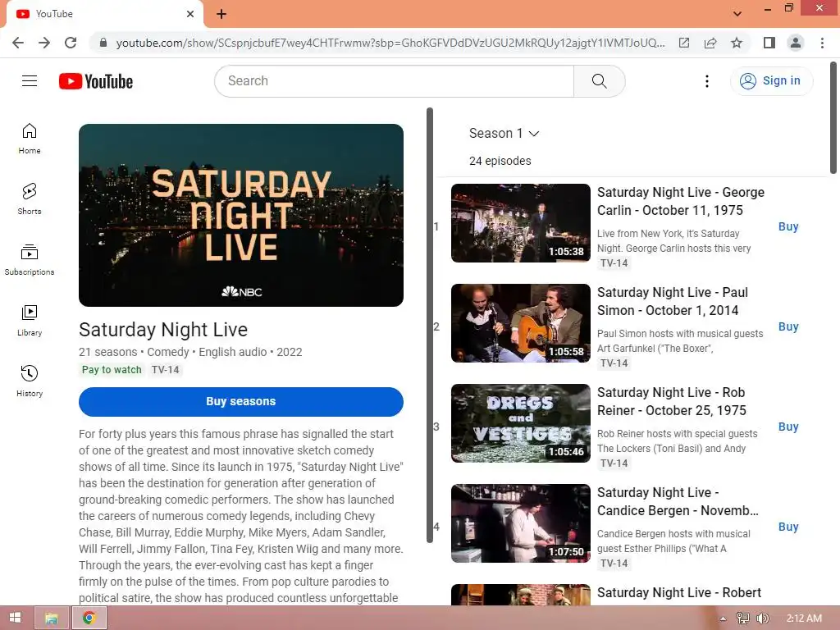Click '21 seasons • Comedy' metadata line

click(190, 352)
